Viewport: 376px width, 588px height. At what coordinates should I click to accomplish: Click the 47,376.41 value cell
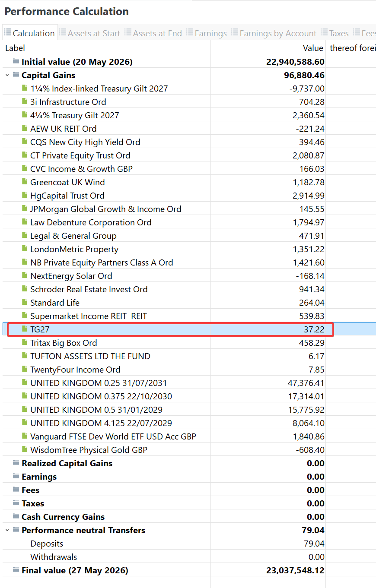(x=306, y=383)
